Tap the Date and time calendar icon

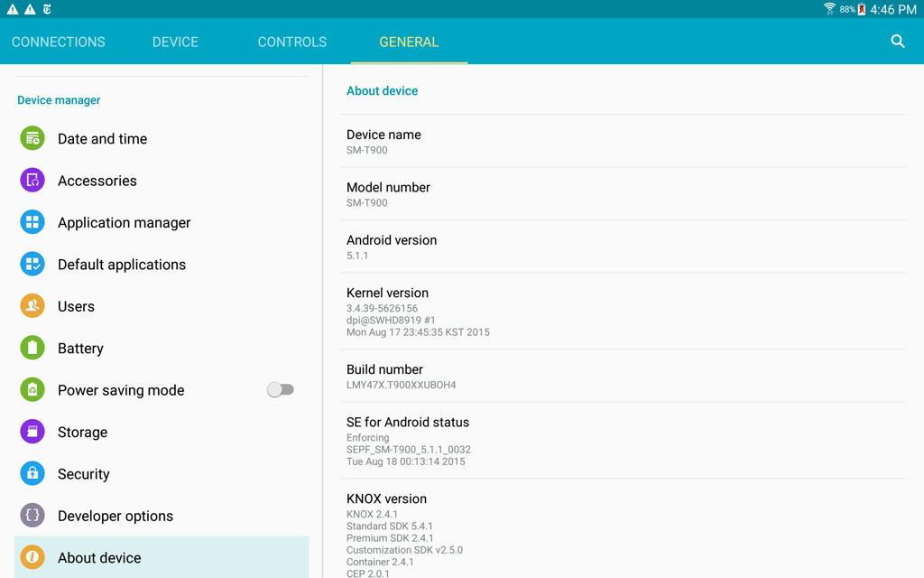32,138
